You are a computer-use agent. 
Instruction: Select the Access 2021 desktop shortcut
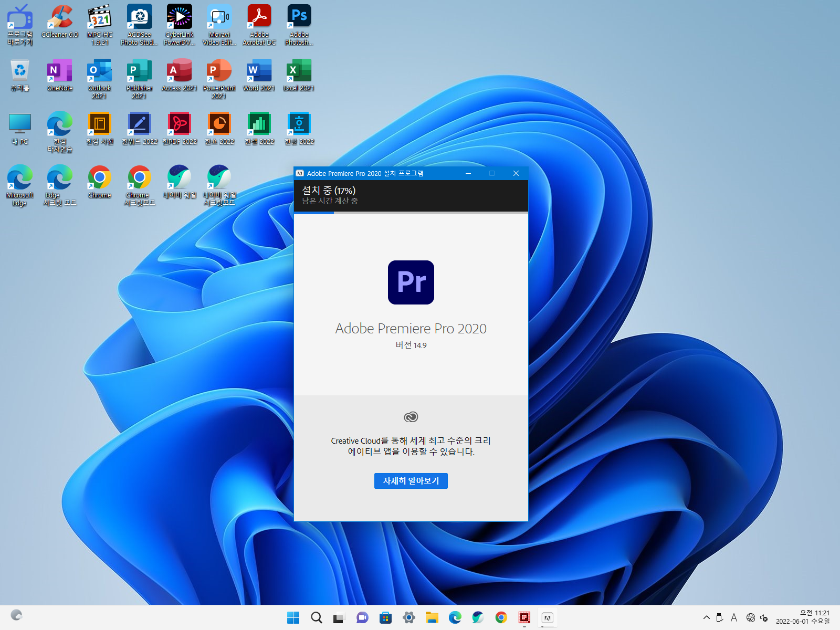pos(180,75)
